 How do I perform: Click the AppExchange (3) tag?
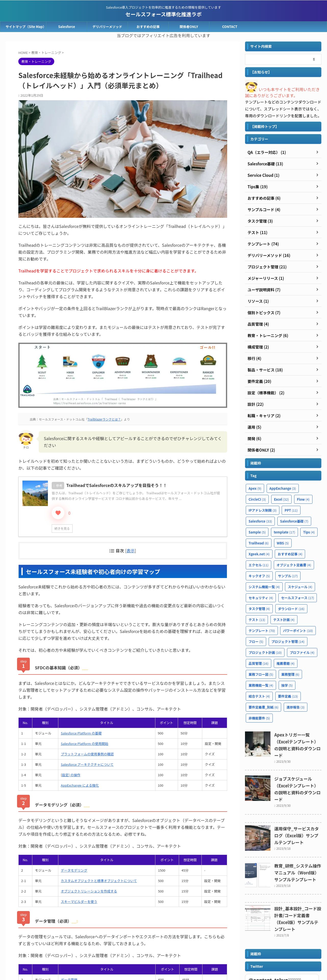click(282, 488)
